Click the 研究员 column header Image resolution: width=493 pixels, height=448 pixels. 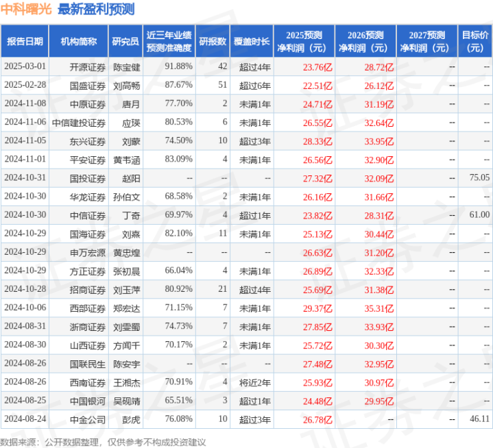tap(125, 42)
